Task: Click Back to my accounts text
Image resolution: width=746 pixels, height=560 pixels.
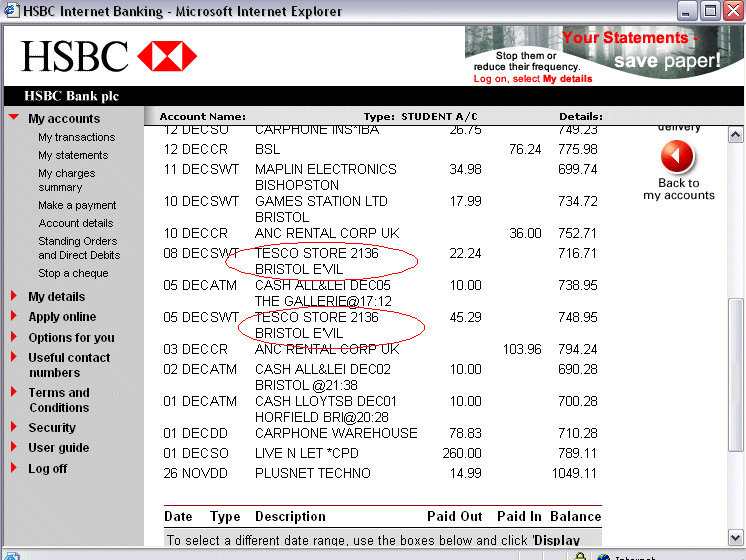Action: [679, 189]
